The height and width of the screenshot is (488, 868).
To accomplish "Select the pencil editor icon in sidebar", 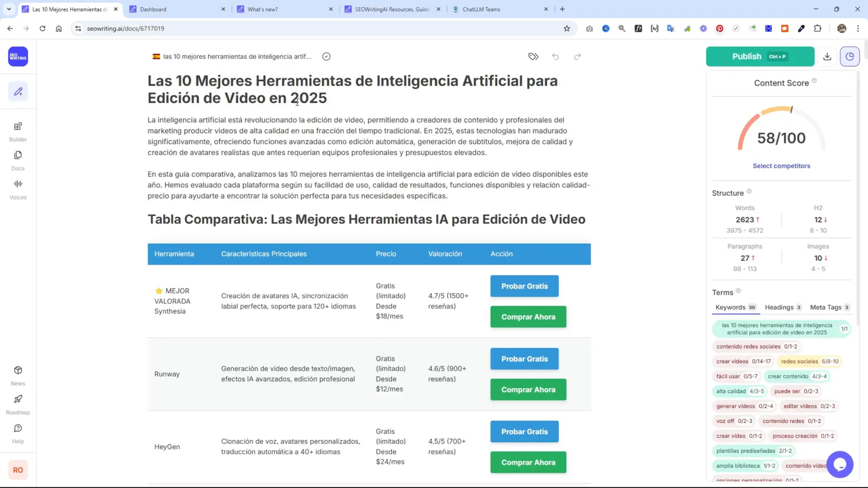I will (18, 91).
